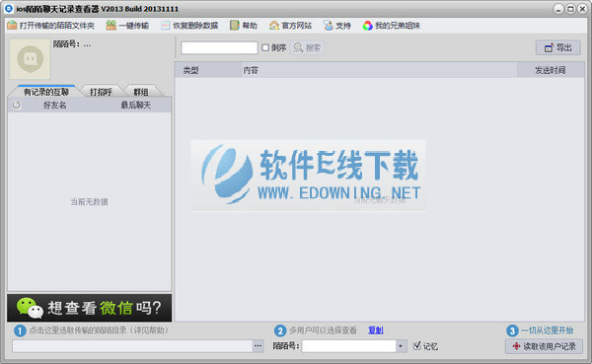This screenshot has width=592, height=364.
Task: Click the refresh icon in friend list header
Action: [16, 105]
